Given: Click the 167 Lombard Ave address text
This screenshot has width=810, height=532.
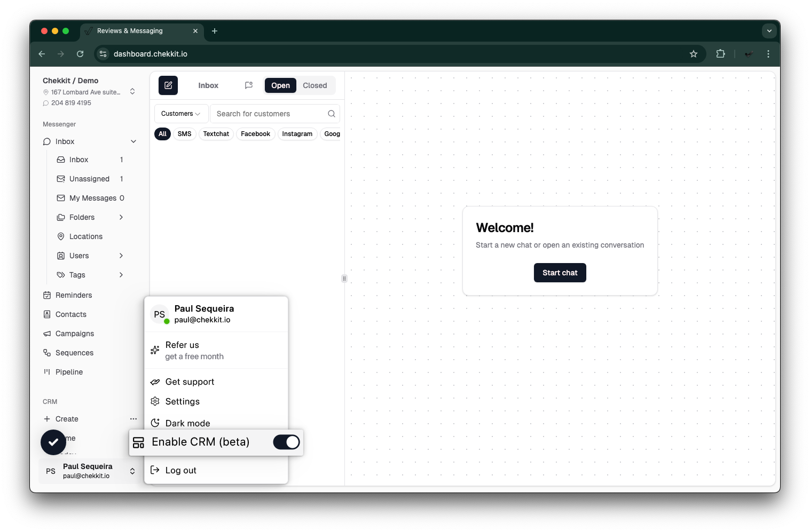Looking at the screenshot, I should click(x=85, y=92).
